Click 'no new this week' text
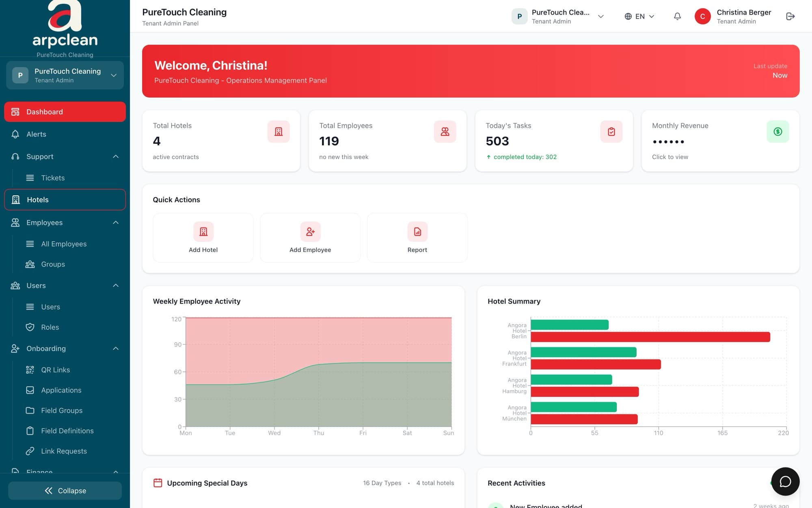The height and width of the screenshot is (508, 812). (344, 157)
